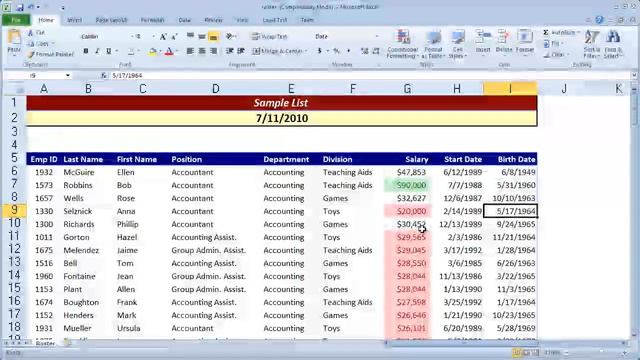Click the Delete cells icon
The width and height of the screenshot is (640, 360).
504,36
